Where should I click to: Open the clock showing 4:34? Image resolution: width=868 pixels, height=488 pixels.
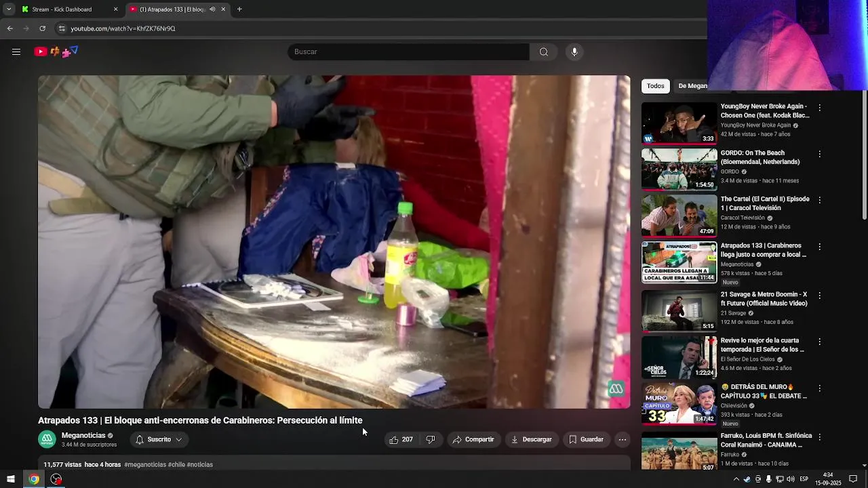point(828,479)
